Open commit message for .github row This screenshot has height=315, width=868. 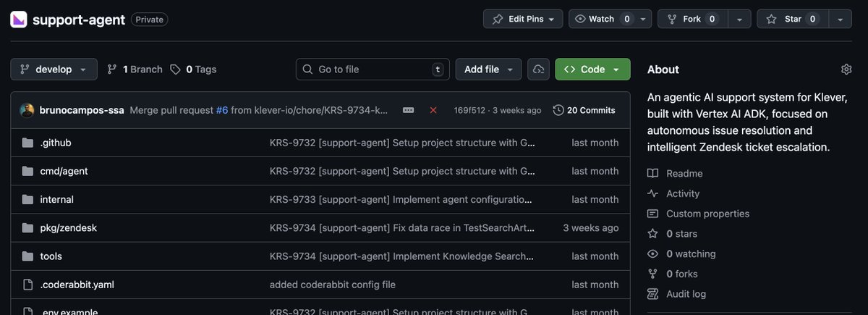(403, 143)
